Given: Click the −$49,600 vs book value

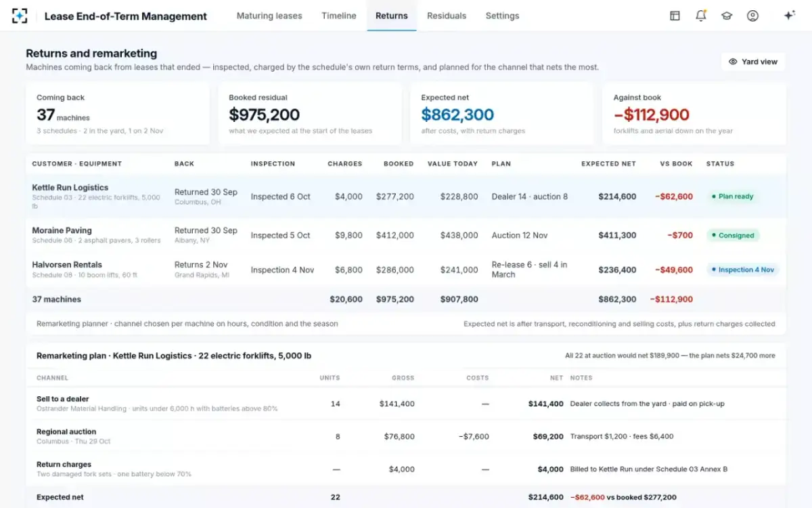Looking at the screenshot, I should (x=674, y=270).
